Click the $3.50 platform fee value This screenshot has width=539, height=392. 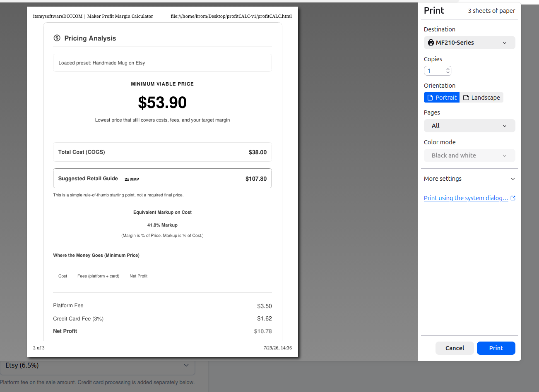(x=265, y=306)
